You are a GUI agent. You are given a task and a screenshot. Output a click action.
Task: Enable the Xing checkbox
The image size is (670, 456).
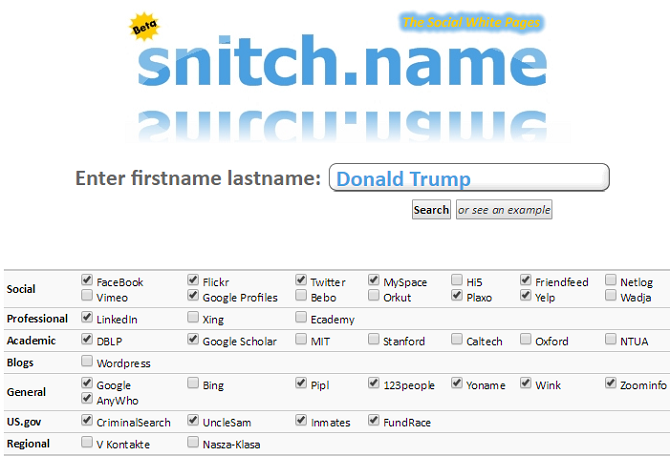point(193,318)
